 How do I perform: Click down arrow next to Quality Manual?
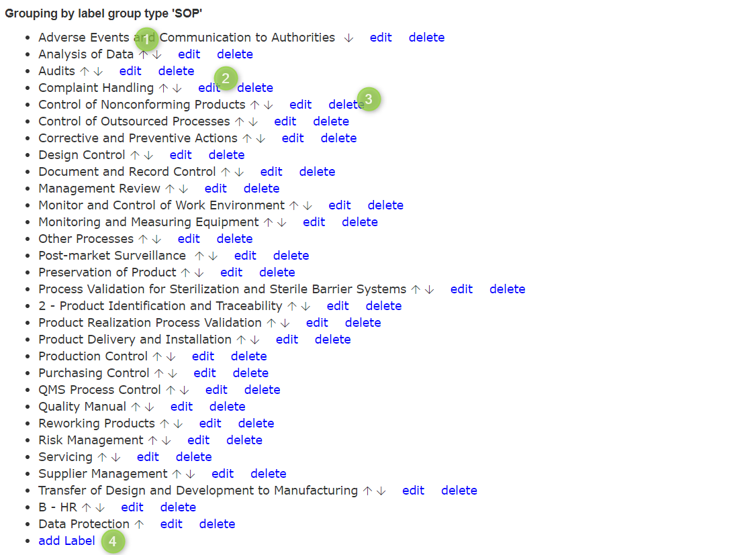pyautogui.click(x=149, y=407)
